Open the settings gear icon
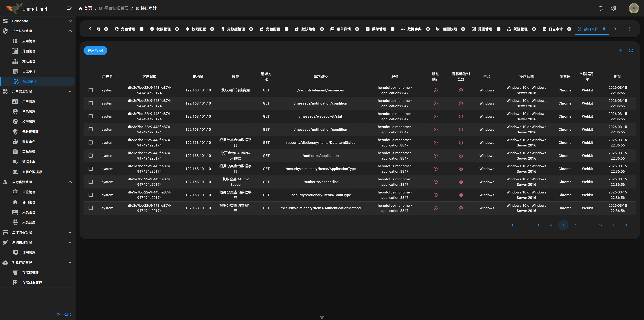This screenshot has width=644, height=320. tap(613, 8)
